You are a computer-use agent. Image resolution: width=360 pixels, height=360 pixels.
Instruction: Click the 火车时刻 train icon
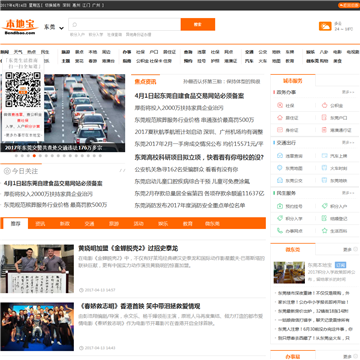pyautogui.click(x=324, y=168)
